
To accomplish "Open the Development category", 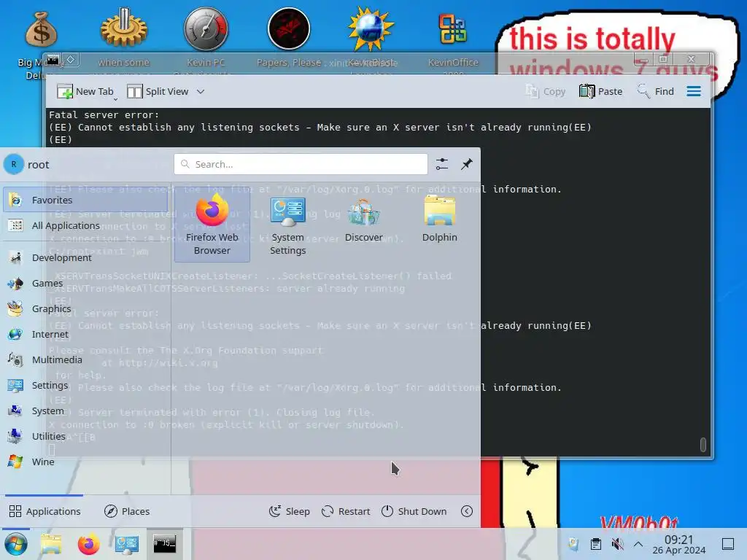I will point(86,257).
